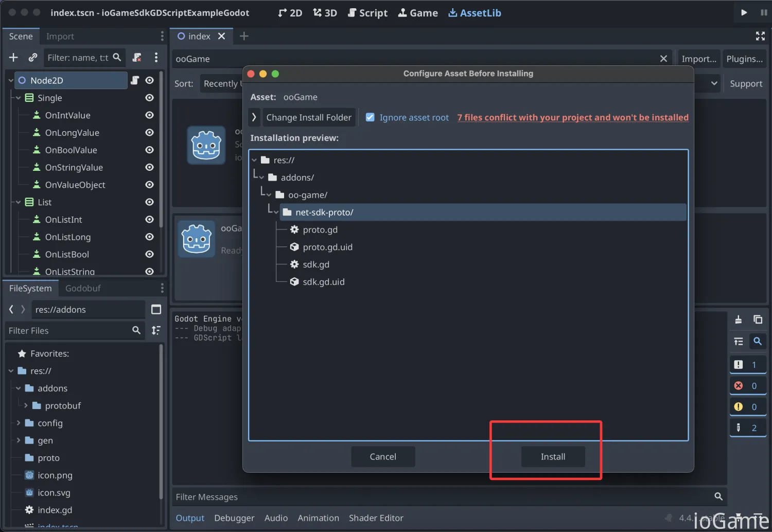Viewport: 772px width, 532px height.
Task: Click the Add Child Node plus icon
Action: pyautogui.click(x=14, y=58)
